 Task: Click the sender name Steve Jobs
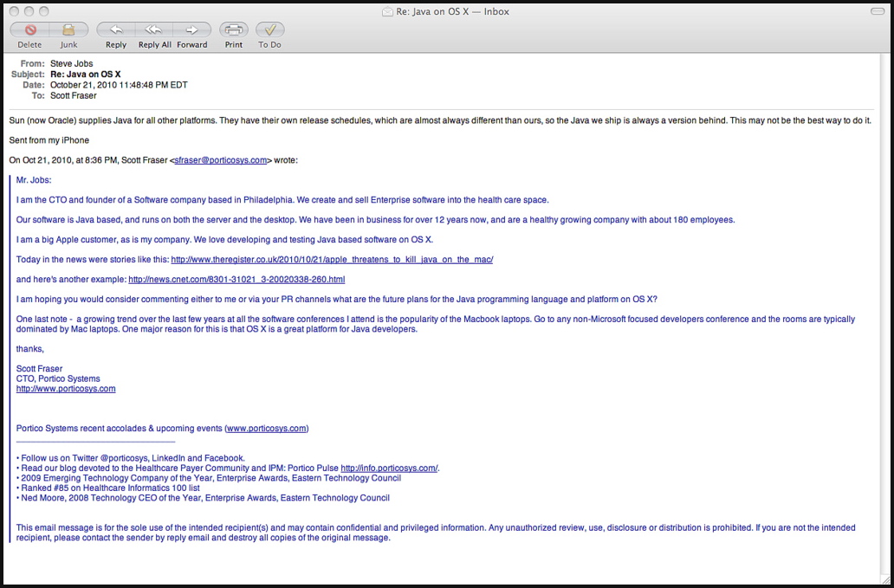click(x=71, y=63)
